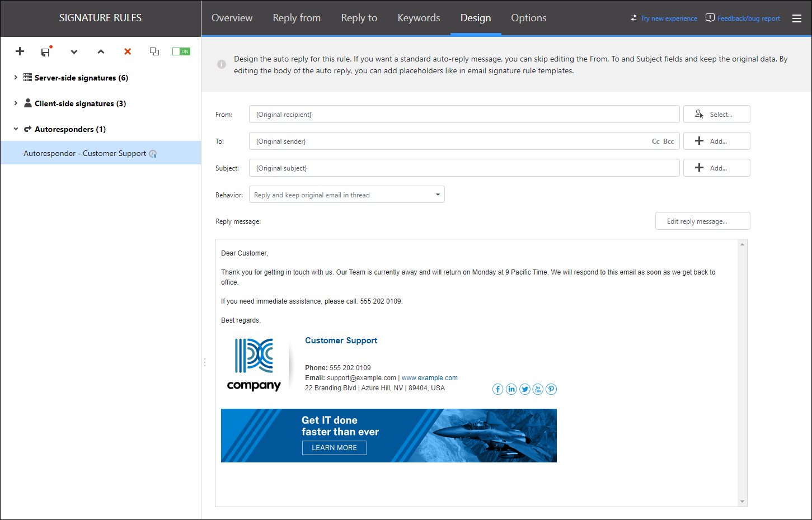Move rule down with the down arrow icon

click(x=74, y=51)
